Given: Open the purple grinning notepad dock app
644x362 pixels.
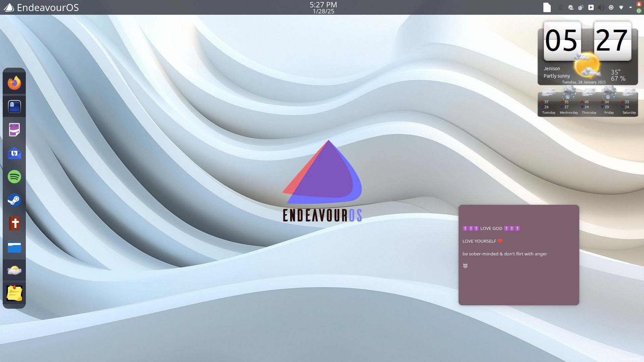Looking at the screenshot, I should point(14,130).
